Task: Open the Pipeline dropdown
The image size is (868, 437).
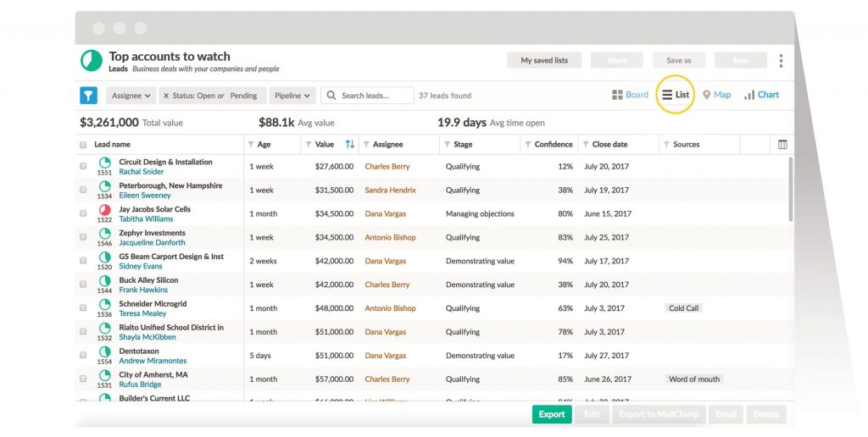Action: [293, 96]
